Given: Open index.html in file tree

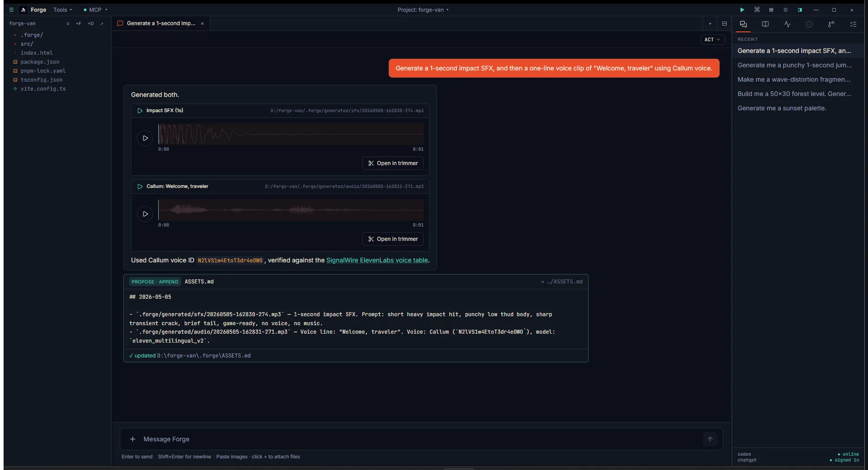Looking at the screenshot, I should coord(36,53).
